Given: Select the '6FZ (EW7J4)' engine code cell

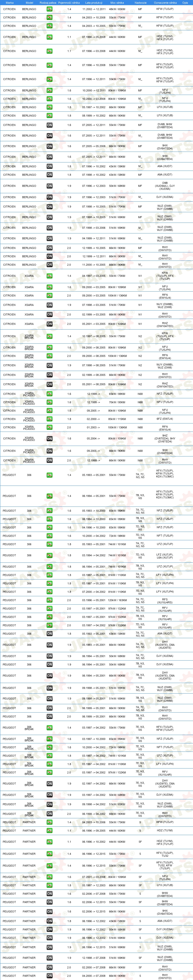Looking at the screenshot, I should click(x=165, y=419).
